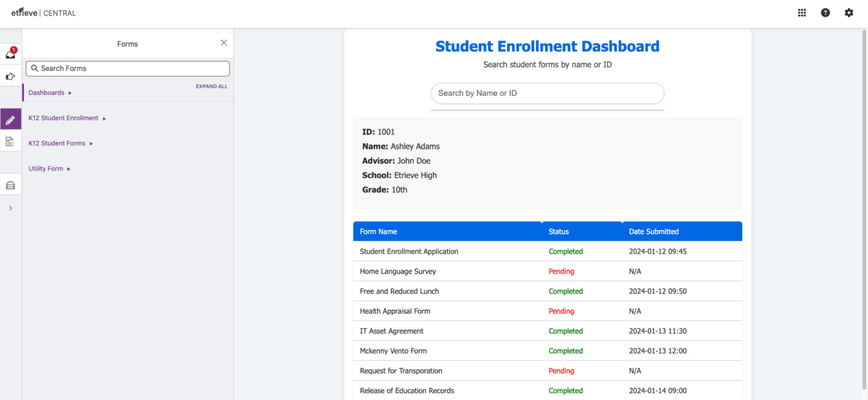Select the thumbs-up approvals icon
This screenshot has height=400, width=868.
pos(10,76)
